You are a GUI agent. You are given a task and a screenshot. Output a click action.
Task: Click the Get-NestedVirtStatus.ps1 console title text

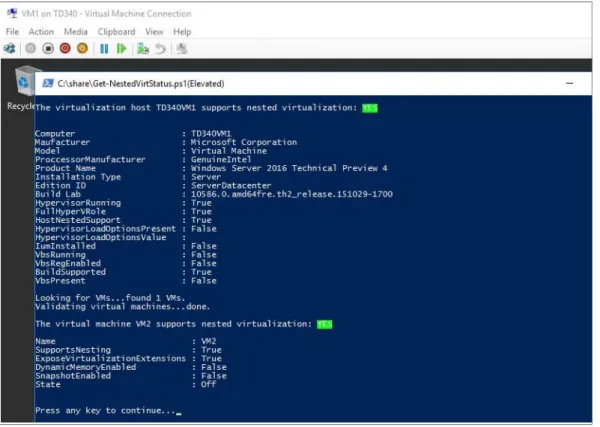(x=141, y=83)
